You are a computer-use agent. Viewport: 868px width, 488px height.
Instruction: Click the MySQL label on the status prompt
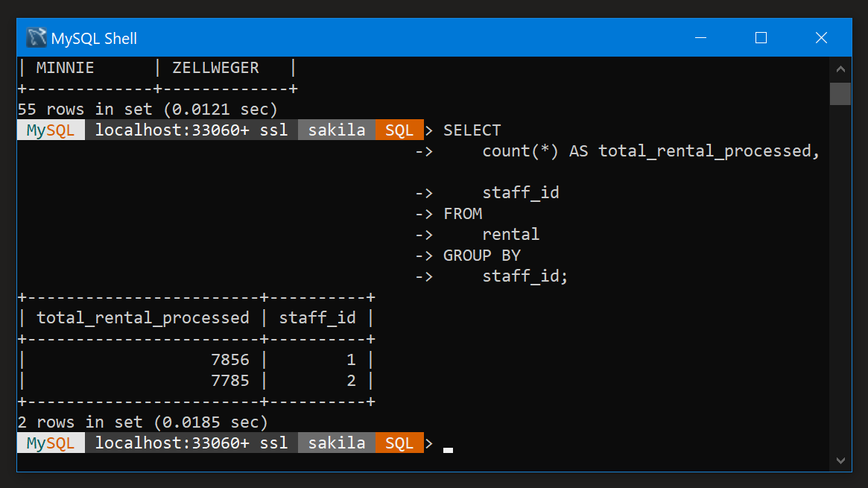(x=49, y=129)
